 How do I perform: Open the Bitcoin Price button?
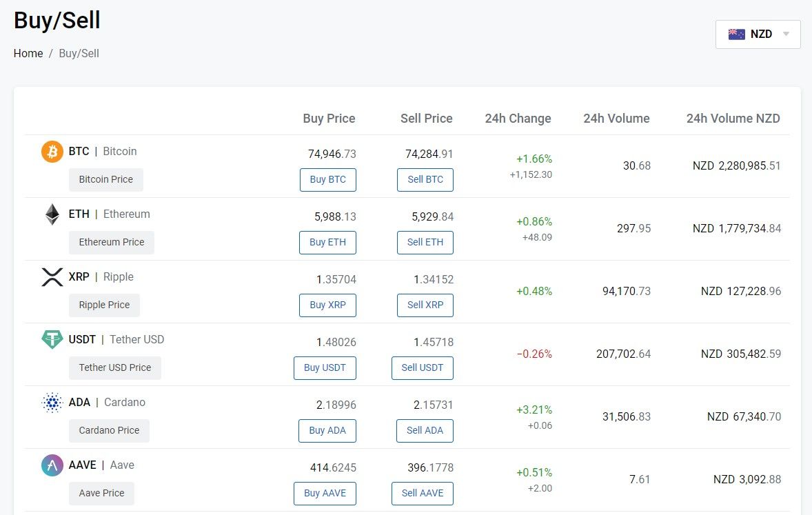[106, 180]
